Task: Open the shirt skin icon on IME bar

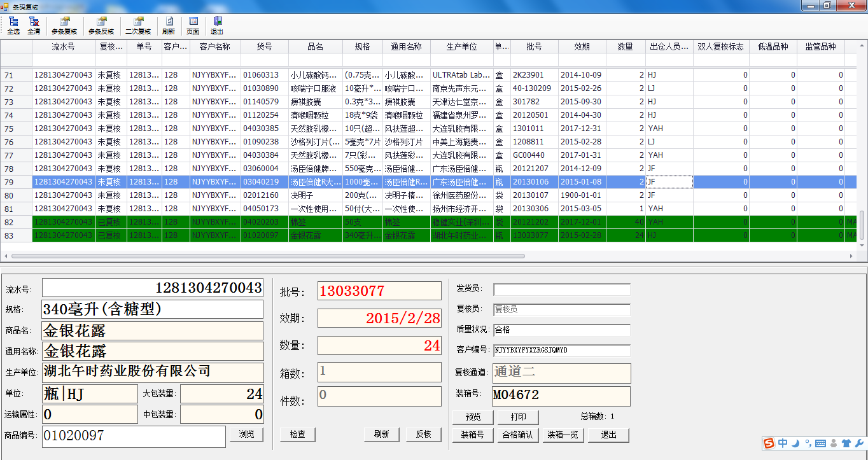Action: click(x=846, y=443)
